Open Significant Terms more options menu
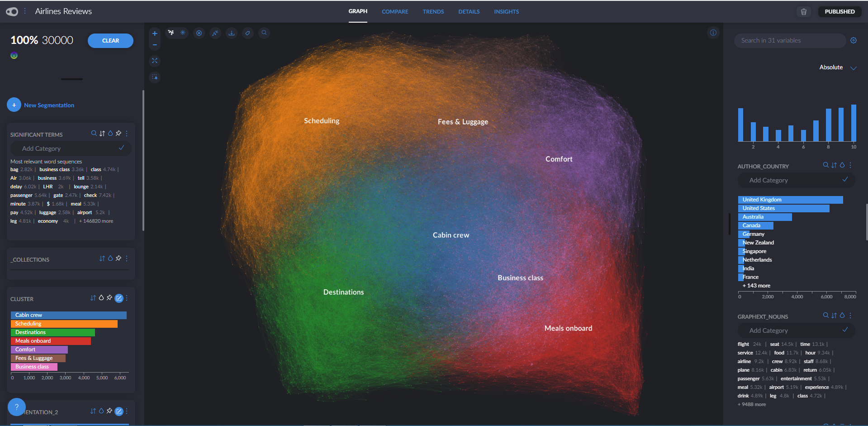 coord(127,134)
